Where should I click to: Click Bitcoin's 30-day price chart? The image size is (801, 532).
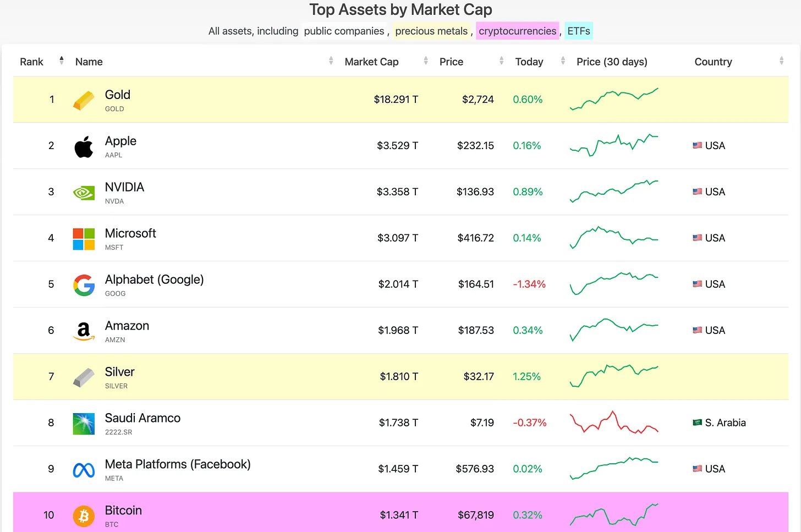[614, 515]
